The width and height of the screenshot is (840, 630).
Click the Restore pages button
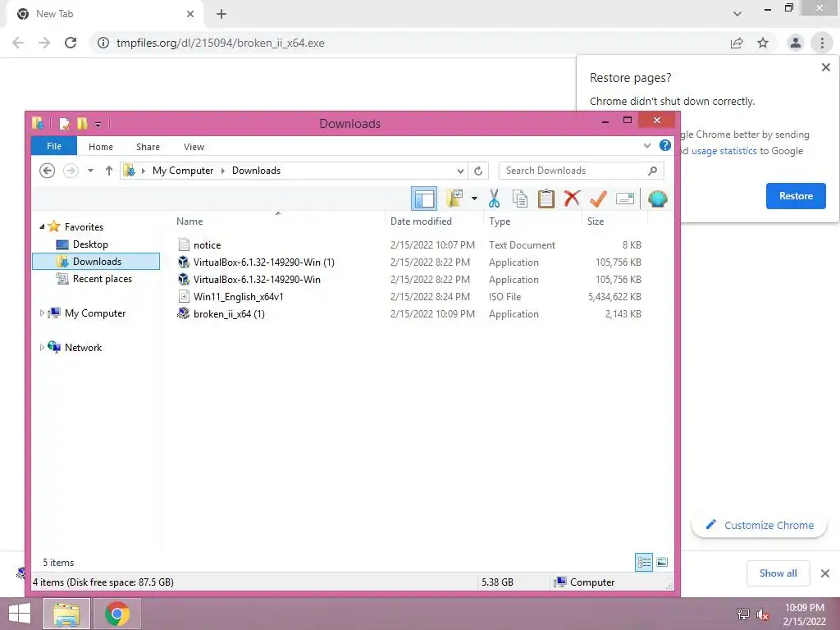[x=796, y=196]
